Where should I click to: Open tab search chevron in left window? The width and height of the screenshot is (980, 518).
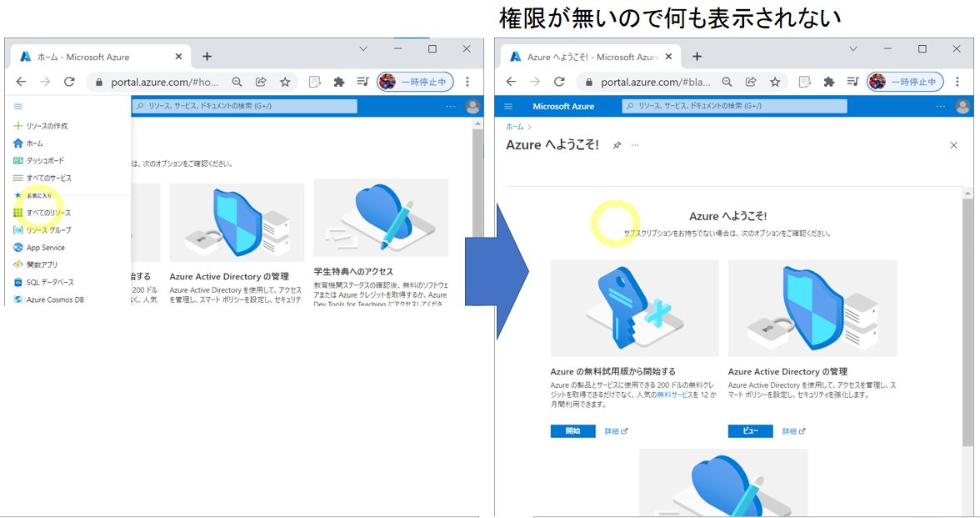coord(363,48)
